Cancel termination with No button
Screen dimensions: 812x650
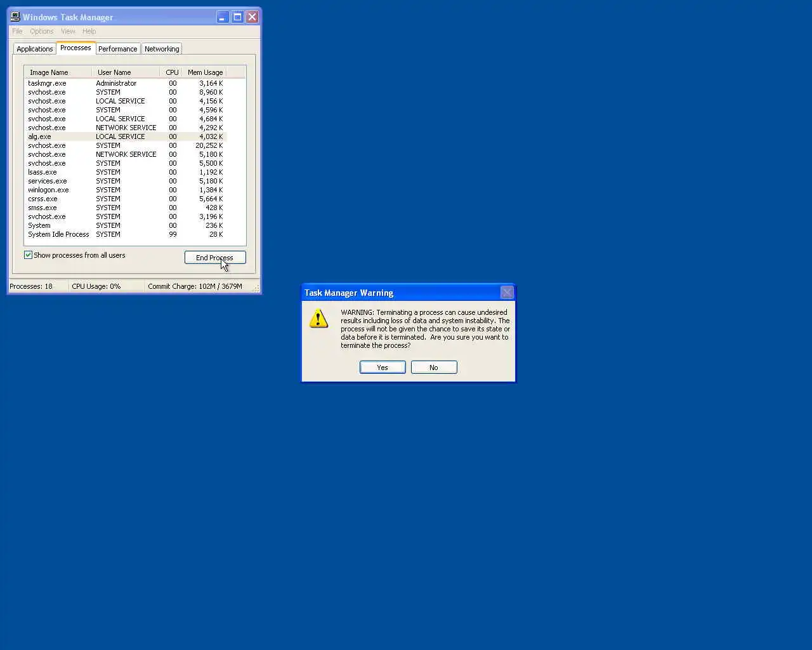(434, 368)
